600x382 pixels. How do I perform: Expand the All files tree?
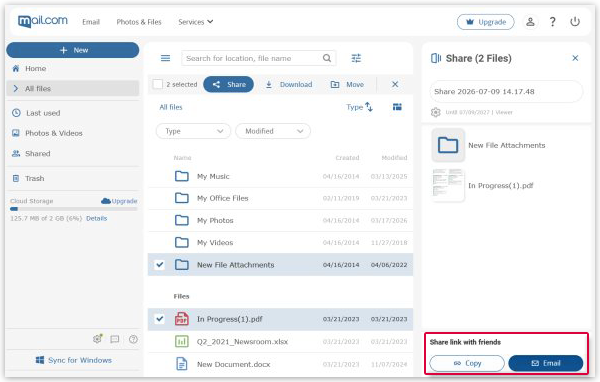16,88
